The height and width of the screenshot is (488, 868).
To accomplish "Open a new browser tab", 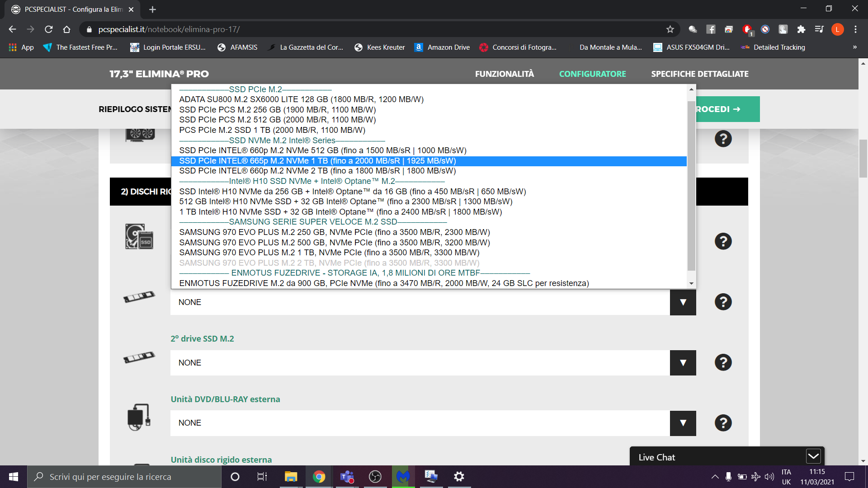I will pyautogui.click(x=152, y=9).
